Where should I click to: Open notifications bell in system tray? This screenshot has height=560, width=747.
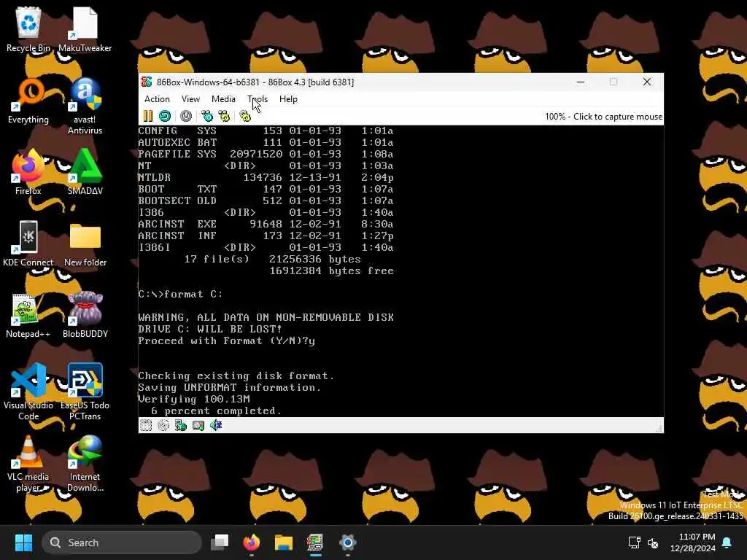pos(727,542)
